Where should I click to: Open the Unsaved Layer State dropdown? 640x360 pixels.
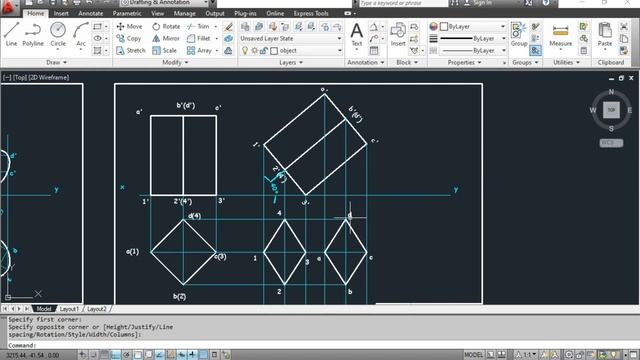tap(291, 38)
